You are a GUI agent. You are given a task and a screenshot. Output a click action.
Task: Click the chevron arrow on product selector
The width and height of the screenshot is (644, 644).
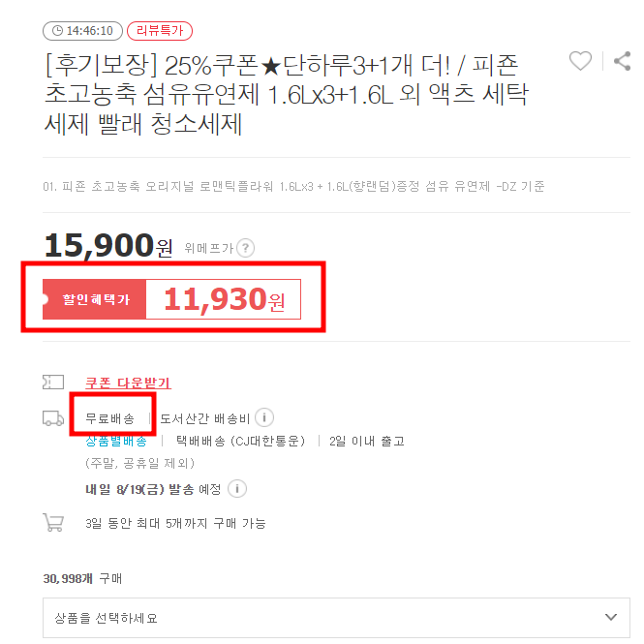(x=611, y=617)
